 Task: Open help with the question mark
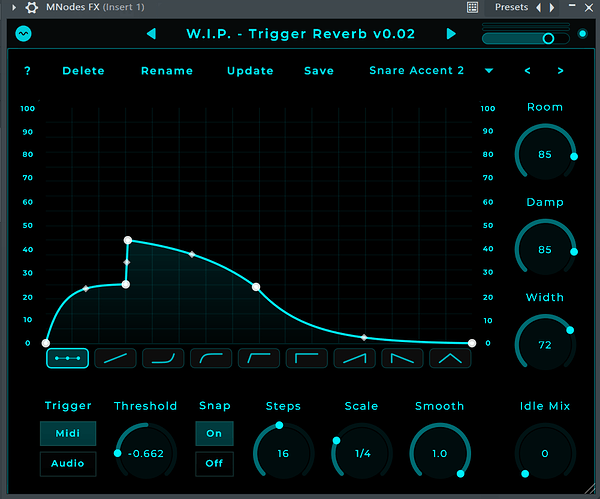click(x=27, y=71)
